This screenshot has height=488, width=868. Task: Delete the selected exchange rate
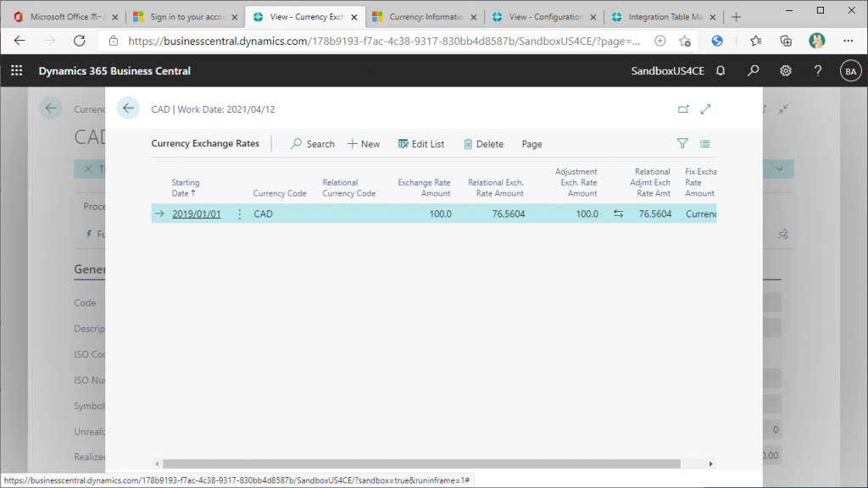point(483,144)
